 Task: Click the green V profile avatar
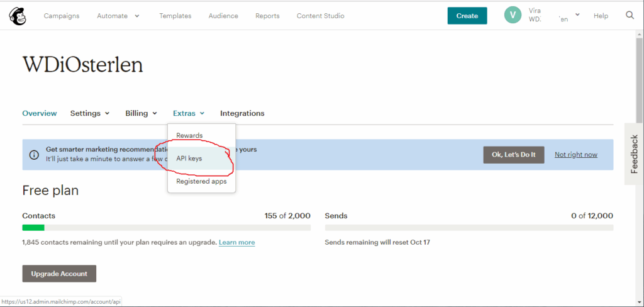click(x=513, y=16)
